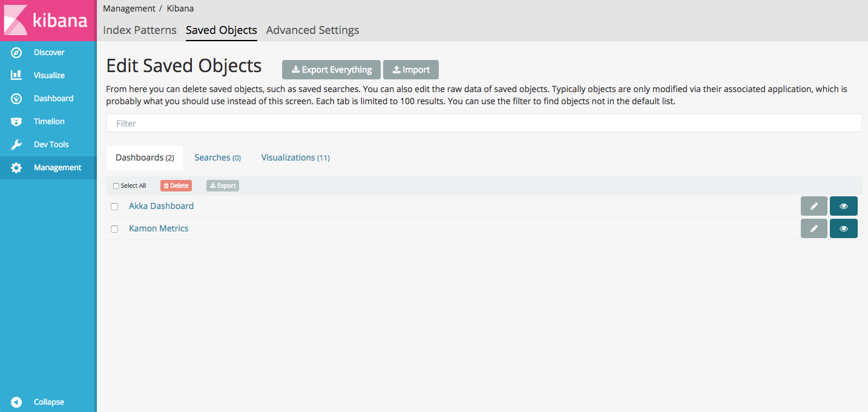Click the Management sidebar label
The image size is (868, 412).
coord(58,168)
